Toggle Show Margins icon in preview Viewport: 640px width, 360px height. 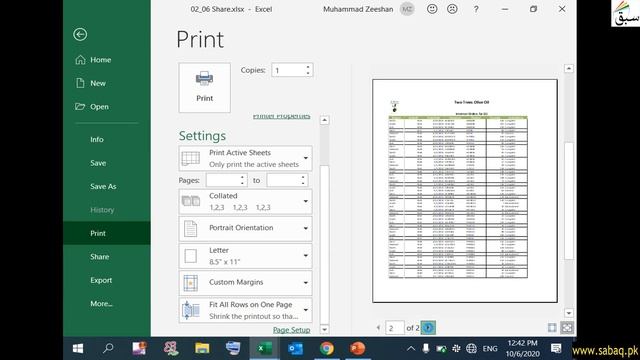[552, 328]
